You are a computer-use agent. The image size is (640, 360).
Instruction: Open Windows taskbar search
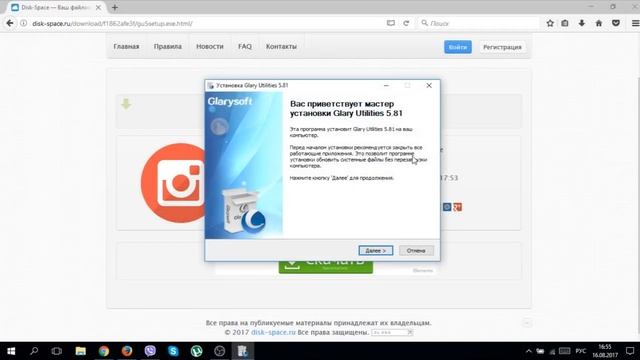point(34,351)
